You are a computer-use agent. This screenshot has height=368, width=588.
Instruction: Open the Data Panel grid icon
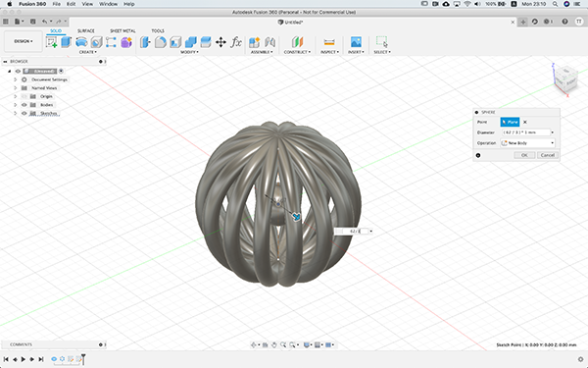click(6, 22)
